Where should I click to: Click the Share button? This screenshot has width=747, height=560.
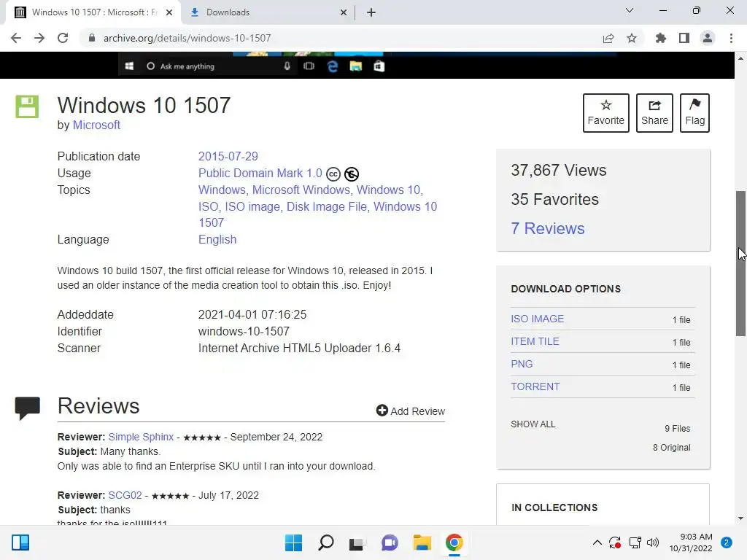coord(654,113)
